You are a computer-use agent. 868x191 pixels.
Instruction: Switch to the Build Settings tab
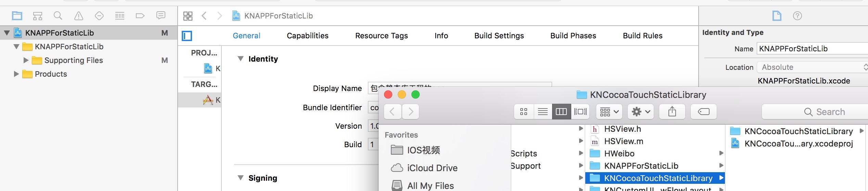point(499,36)
